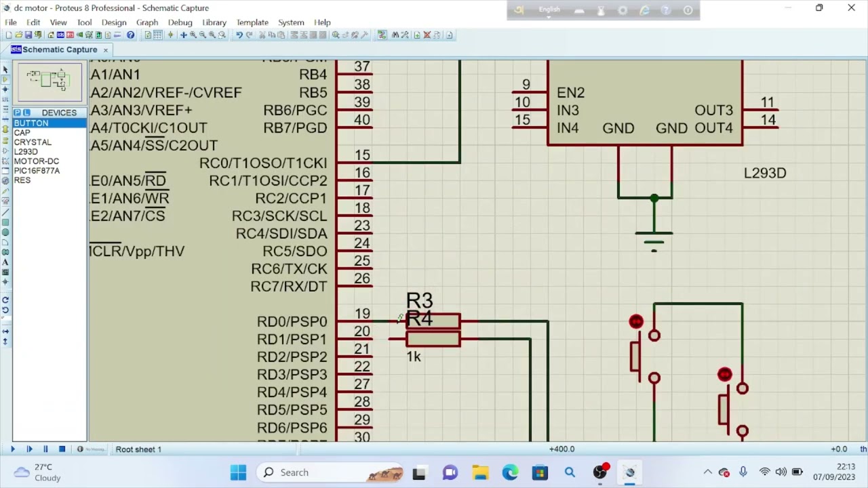Click the L293D chip label
This screenshot has width=868, height=488.
[765, 173]
